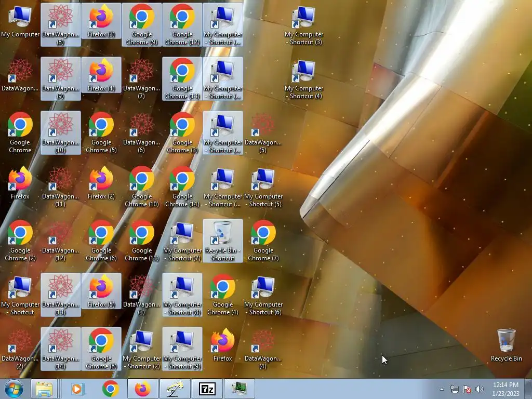Open Firefox from the taskbar
Image resolution: width=532 pixels, height=399 pixels.
143,389
